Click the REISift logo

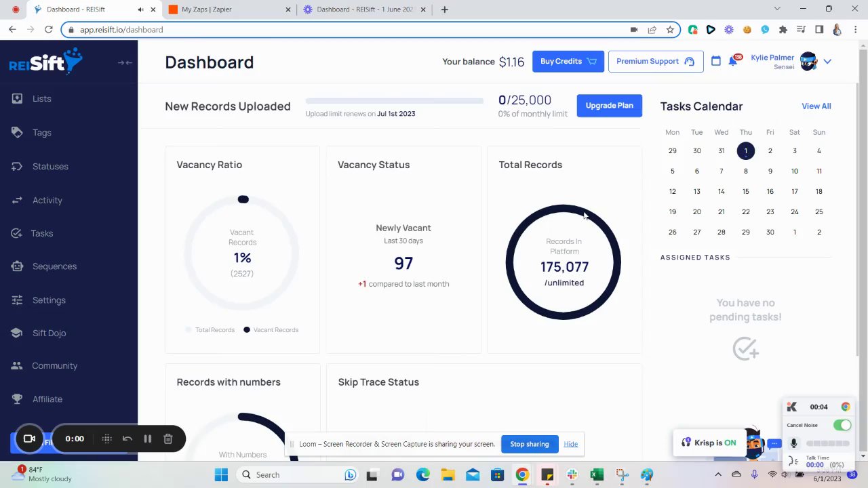pyautogui.click(x=45, y=62)
